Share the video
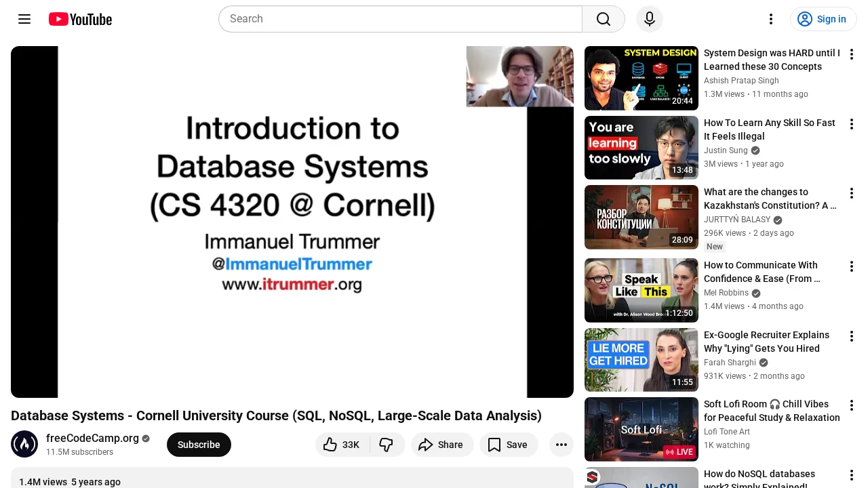Image resolution: width=868 pixels, height=488 pixels. (x=442, y=445)
